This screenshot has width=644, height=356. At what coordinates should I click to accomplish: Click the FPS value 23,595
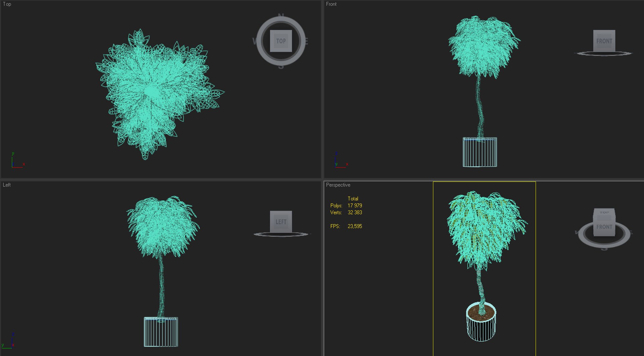point(355,226)
